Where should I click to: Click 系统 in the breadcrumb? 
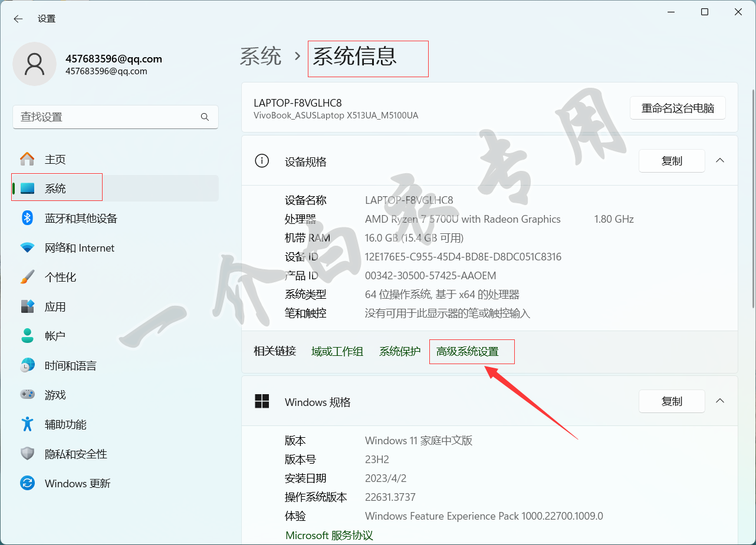(x=261, y=57)
